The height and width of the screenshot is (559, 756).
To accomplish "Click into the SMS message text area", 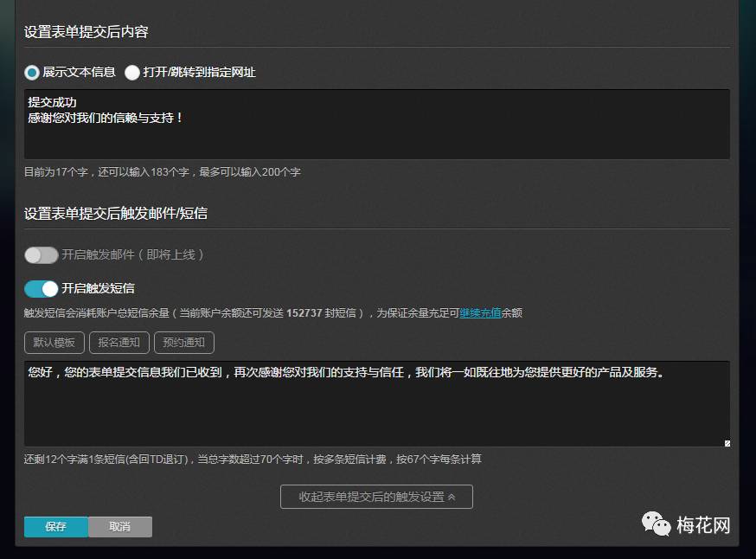I will (376, 404).
